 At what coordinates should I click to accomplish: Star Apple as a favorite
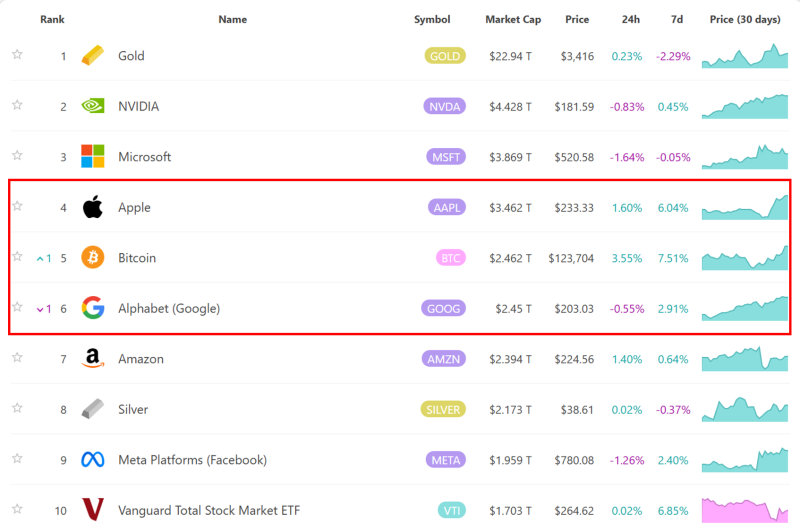[17, 206]
